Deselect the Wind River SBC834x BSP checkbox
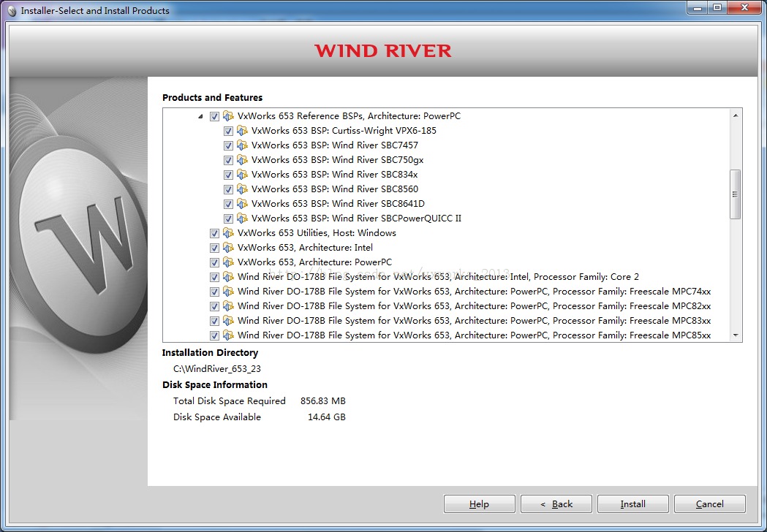 [228, 175]
